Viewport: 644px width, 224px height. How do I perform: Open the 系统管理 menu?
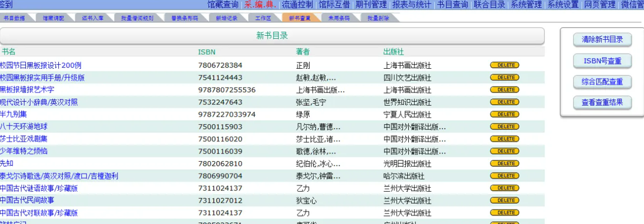(526, 5)
